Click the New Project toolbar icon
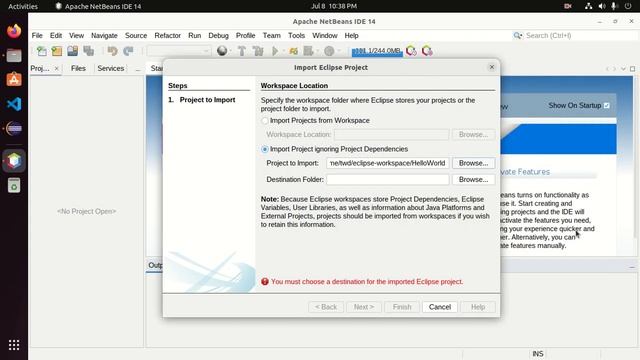Screen dimensions: 640x360 coord(57,51)
